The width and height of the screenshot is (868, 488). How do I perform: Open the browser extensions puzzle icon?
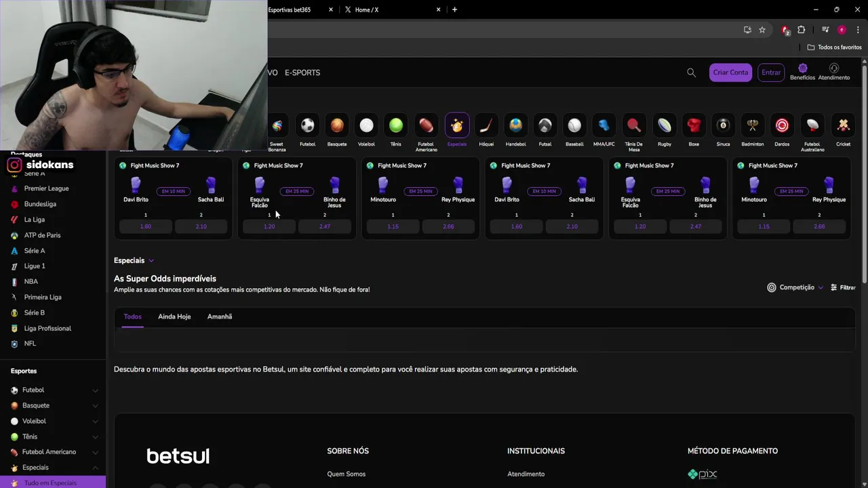[802, 30]
